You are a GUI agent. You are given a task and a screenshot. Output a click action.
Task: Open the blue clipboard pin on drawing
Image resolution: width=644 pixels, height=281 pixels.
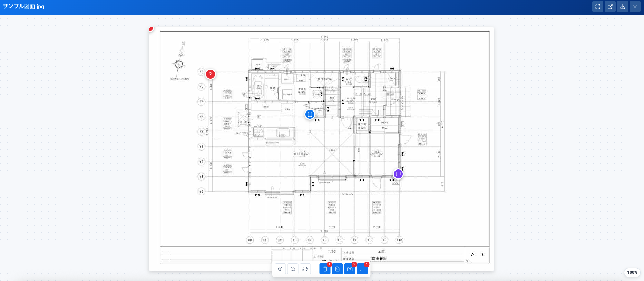(310, 114)
